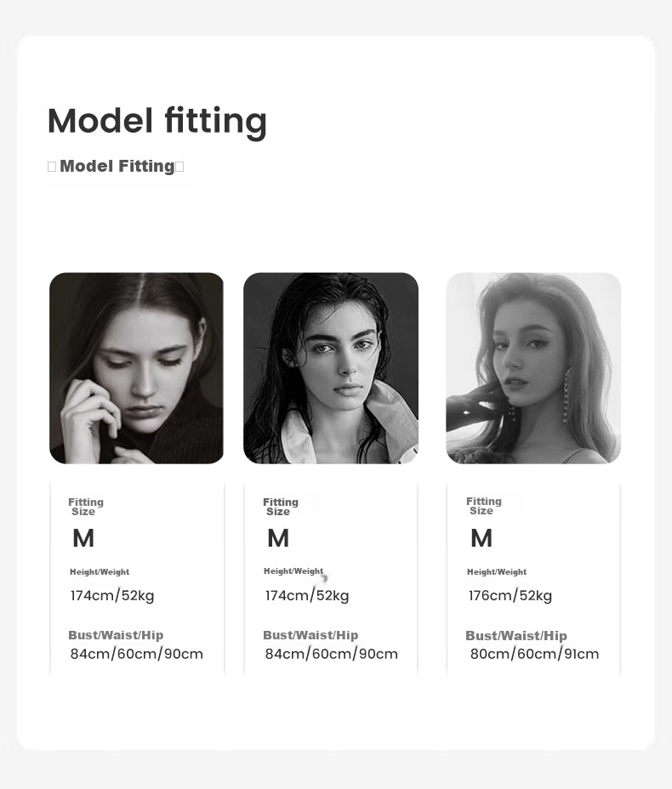Click 'Fitting Size' label under third model
The height and width of the screenshot is (789, 672).
(x=484, y=506)
